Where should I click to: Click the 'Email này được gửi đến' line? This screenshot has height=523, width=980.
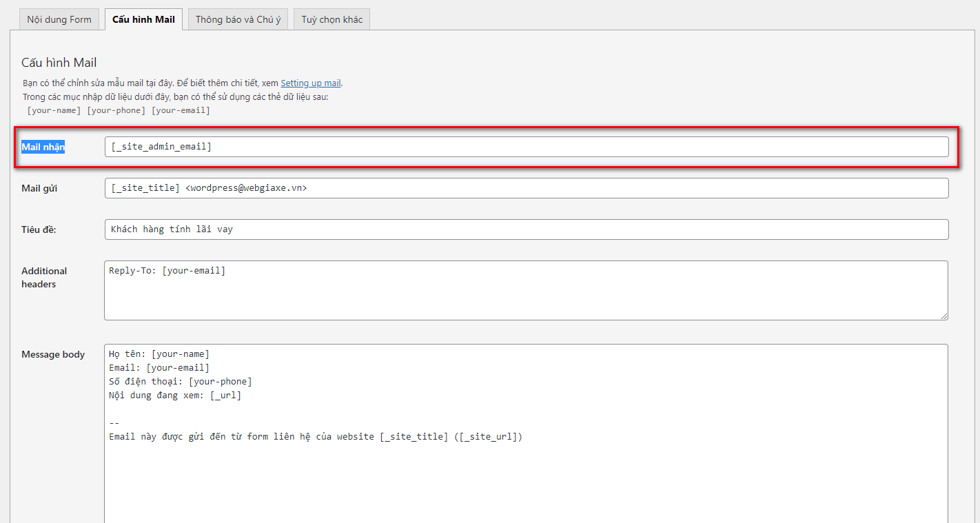[x=316, y=437]
